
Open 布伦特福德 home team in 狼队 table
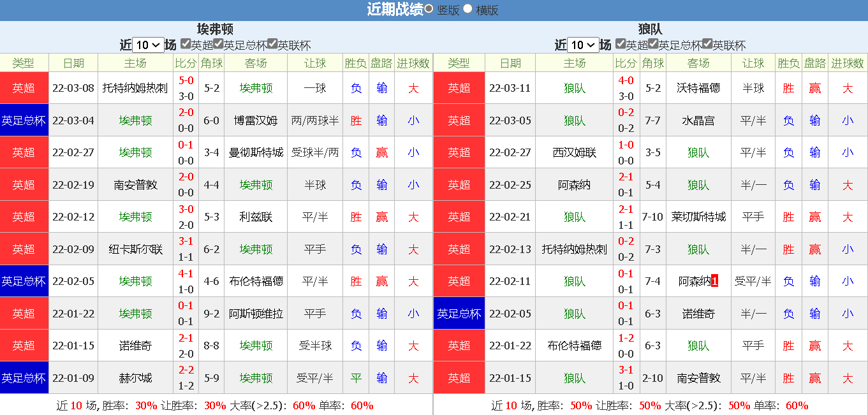[x=575, y=346]
